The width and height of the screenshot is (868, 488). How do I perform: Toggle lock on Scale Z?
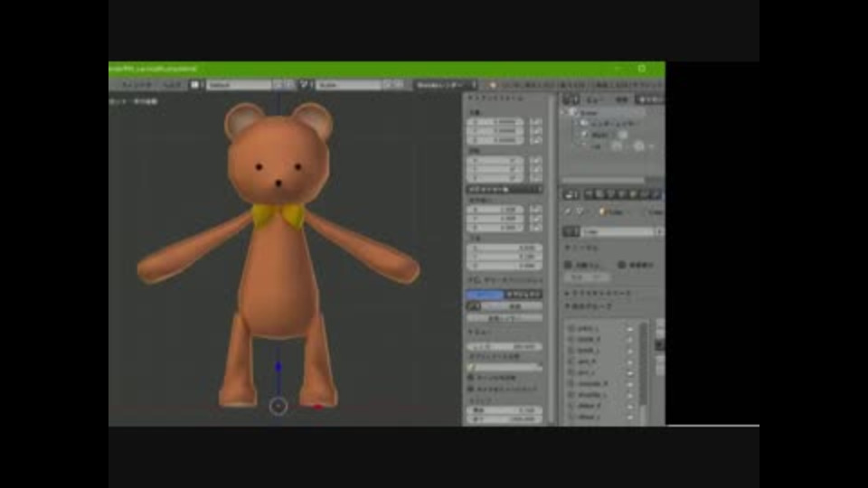coord(535,228)
